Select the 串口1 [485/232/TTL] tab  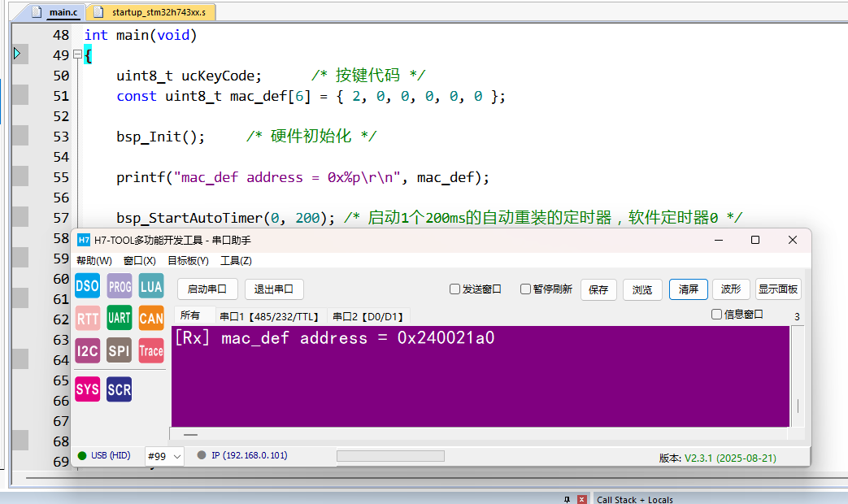(x=269, y=316)
